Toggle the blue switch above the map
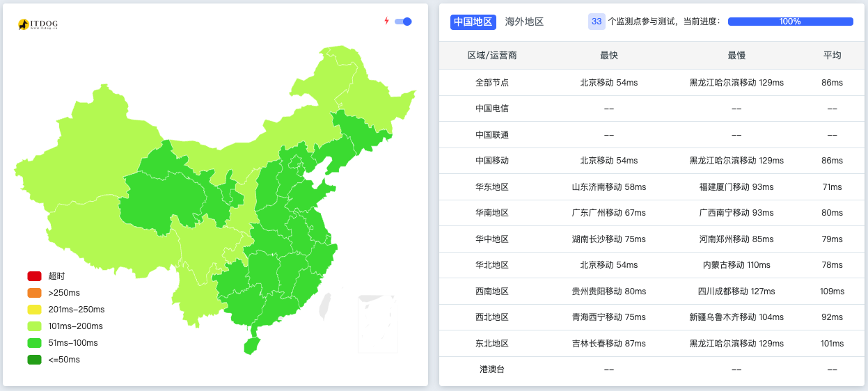868x391 pixels. [x=403, y=22]
